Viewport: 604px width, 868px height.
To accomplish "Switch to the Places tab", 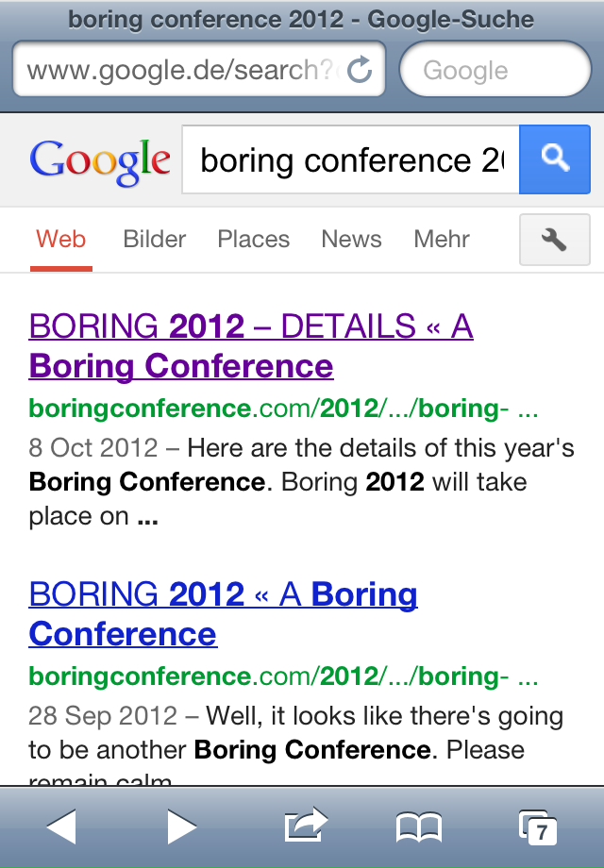I will click(x=254, y=240).
